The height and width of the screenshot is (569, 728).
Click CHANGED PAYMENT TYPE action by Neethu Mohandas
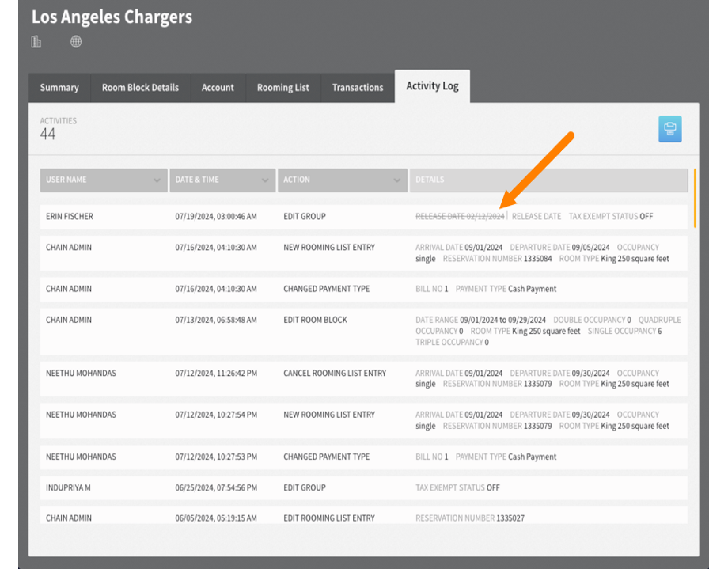326,457
